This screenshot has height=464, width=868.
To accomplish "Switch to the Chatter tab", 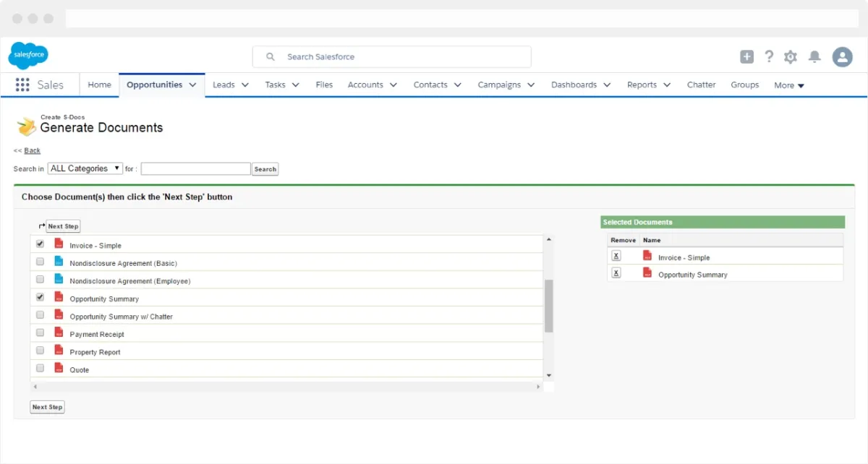I will point(701,85).
